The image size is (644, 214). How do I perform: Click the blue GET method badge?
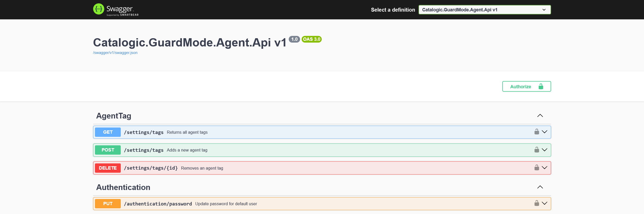coord(108,132)
